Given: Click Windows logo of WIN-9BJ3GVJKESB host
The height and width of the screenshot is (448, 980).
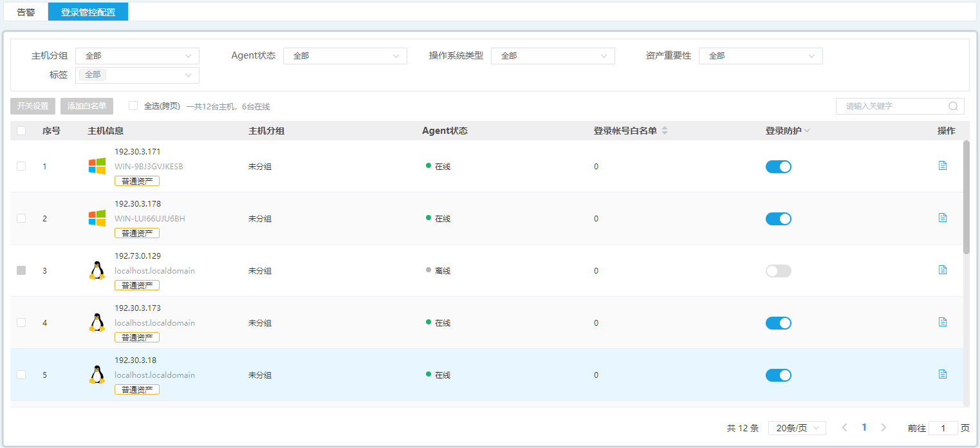Looking at the screenshot, I should [x=97, y=166].
